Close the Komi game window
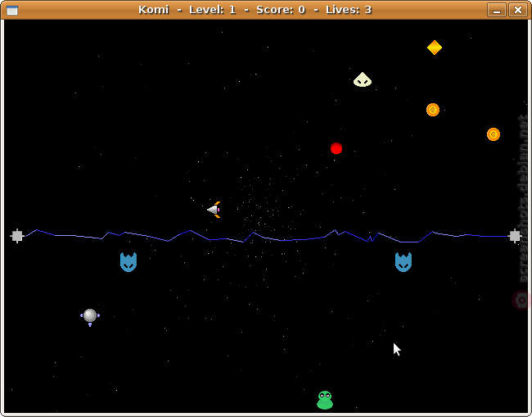 pyautogui.click(x=518, y=10)
